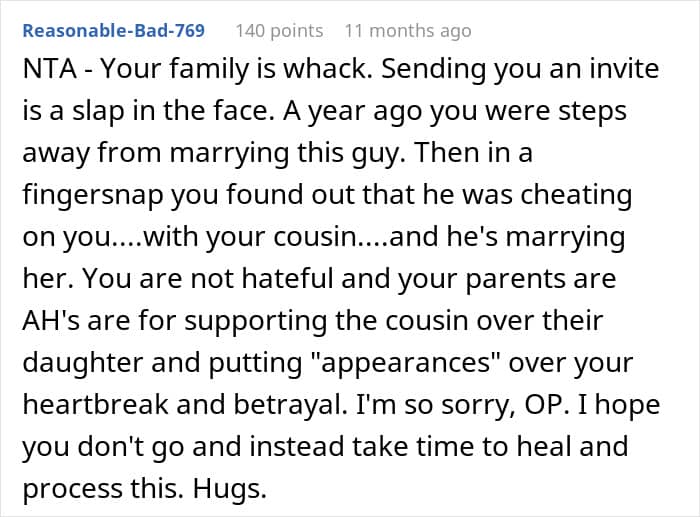Open the 11 months ago timestamp permalink
The image size is (700, 517).
coord(408,31)
